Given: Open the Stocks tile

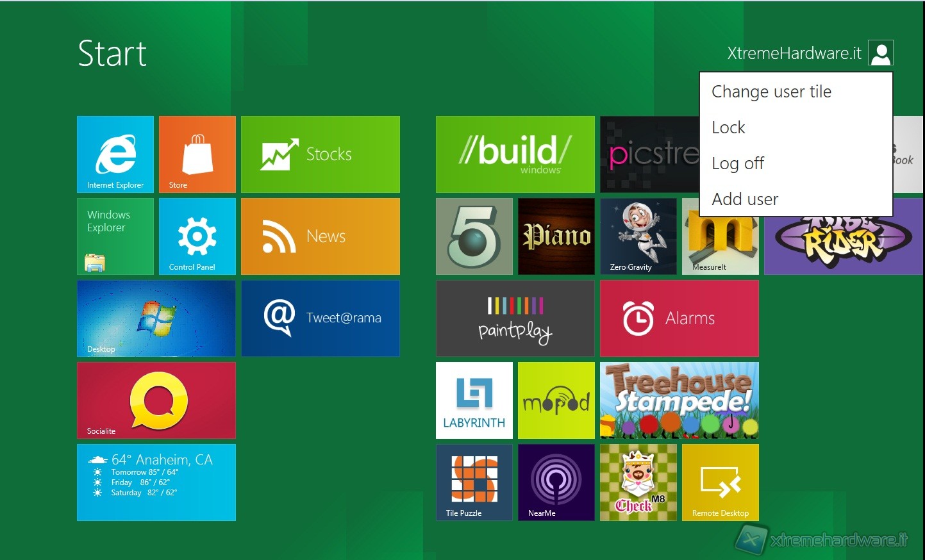Looking at the screenshot, I should (x=321, y=154).
